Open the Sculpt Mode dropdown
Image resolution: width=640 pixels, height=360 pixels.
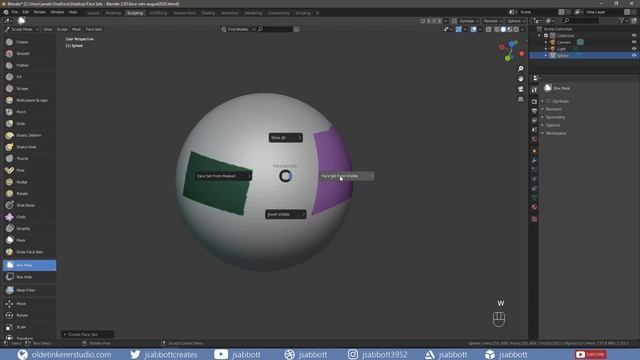click(x=22, y=29)
